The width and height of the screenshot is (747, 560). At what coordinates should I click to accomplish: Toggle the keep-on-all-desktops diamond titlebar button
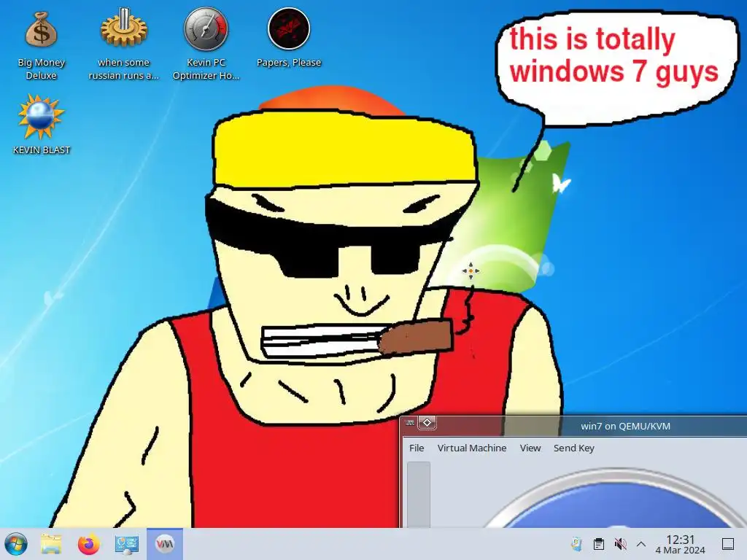coord(427,423)
